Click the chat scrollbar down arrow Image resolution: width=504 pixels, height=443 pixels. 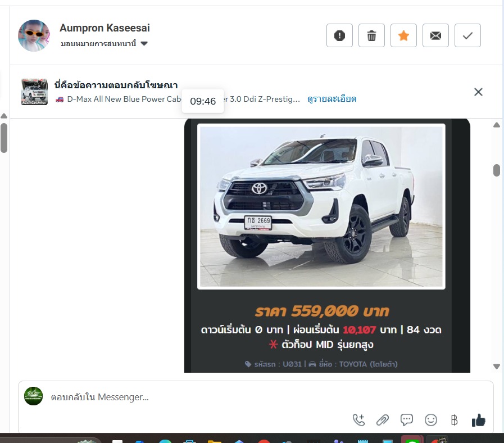click(x=497, y=367)
